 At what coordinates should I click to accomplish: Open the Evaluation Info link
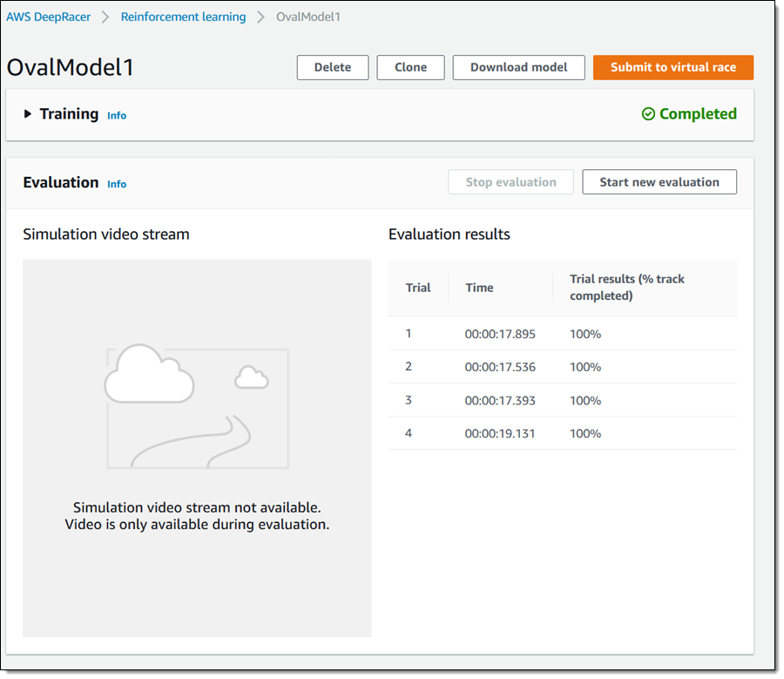pyautogui.click(x=117, y=184)
